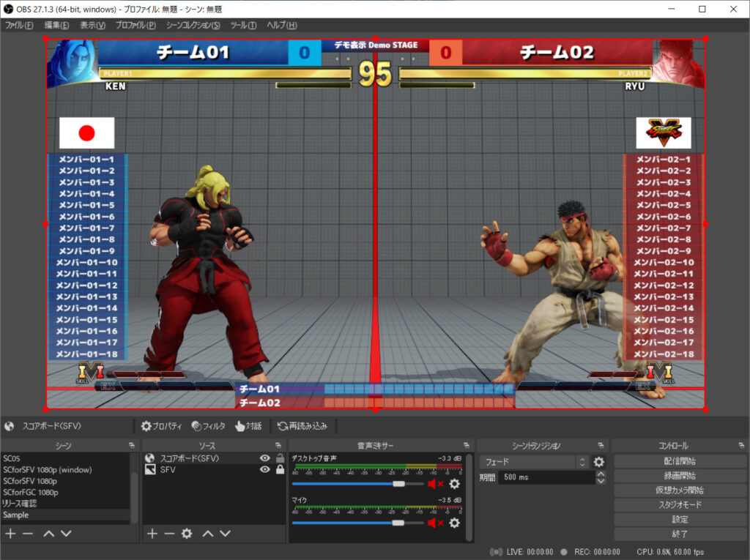Toggle the lock on スコアボード(SFV) source
The height and width of the screenshot is (560, 750).
coord(281,458)
